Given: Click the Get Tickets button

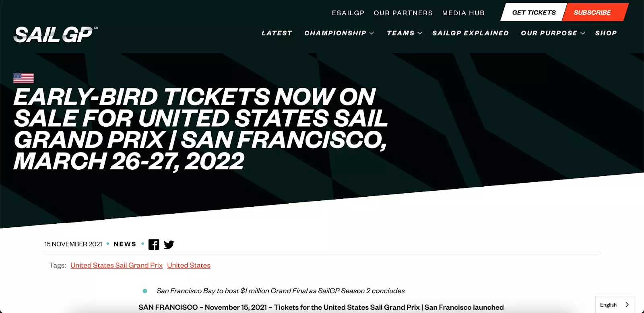Looking at the screenshot, I should 534,12.
